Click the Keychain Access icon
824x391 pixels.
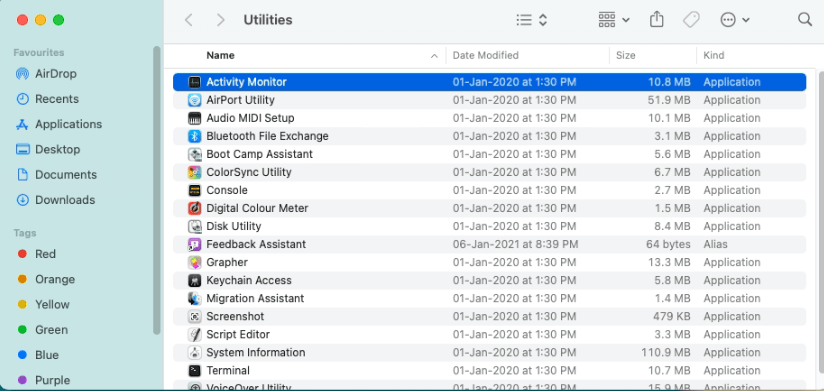pos(194,280)
